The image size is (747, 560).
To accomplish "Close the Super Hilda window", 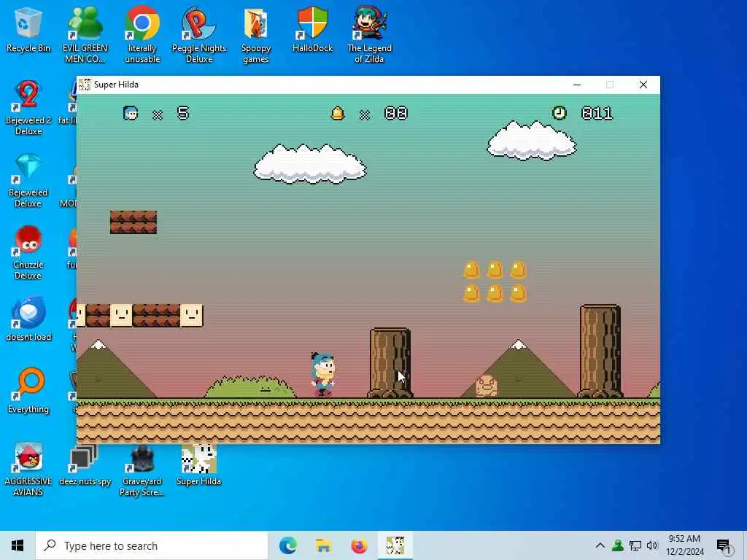I will [x=643, y=85].
